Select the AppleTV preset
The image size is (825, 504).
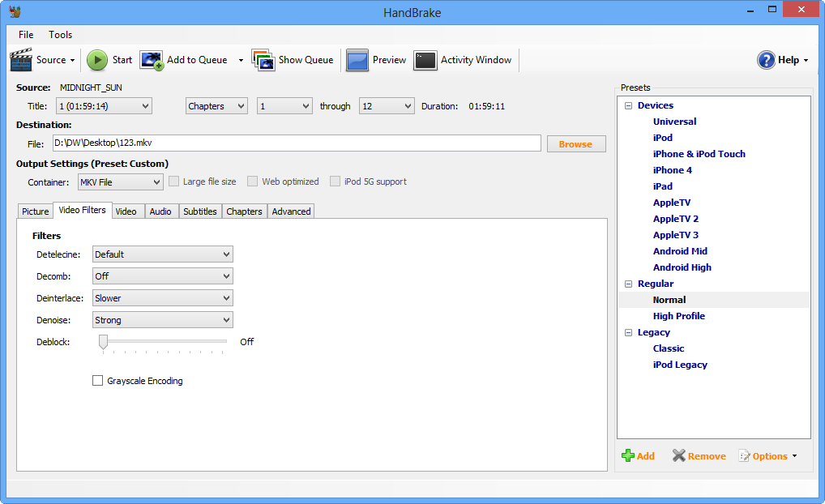(671, 203)
